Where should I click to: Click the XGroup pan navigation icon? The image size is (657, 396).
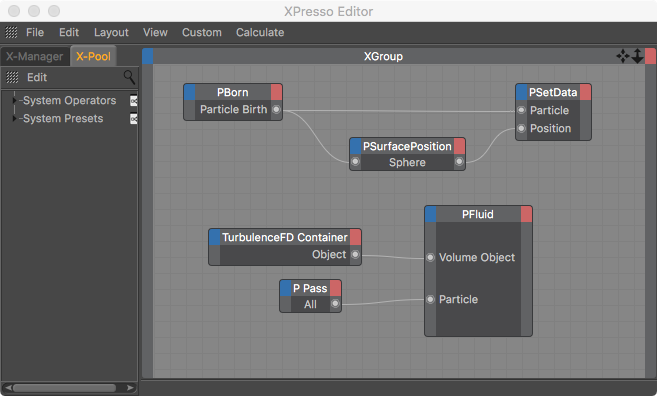(623, 56)
